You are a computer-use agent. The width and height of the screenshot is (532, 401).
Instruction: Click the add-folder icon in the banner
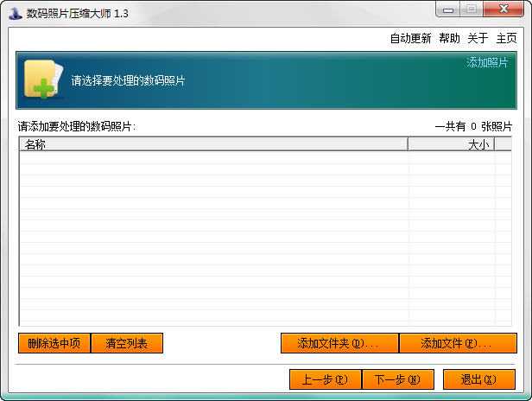click(43, 80)
